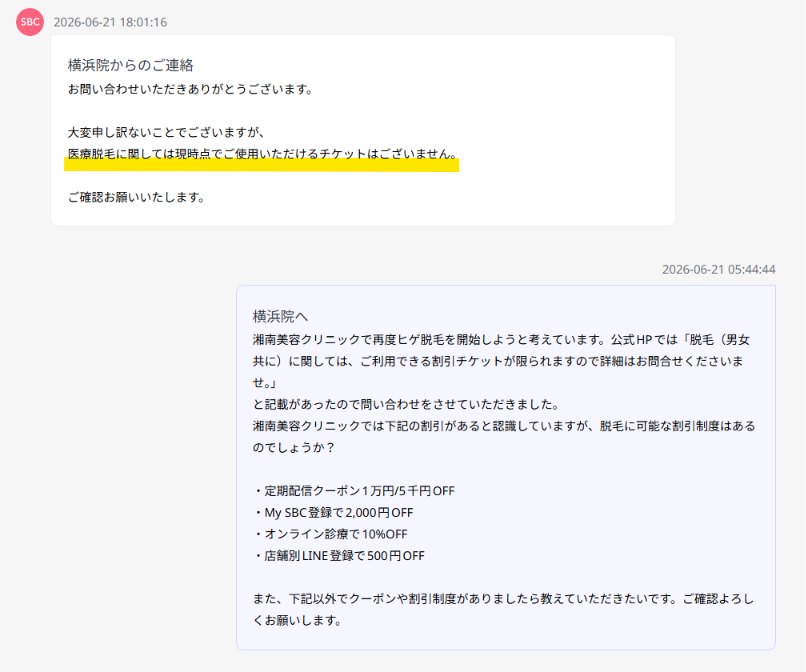Click bullet オンライン診療で10%OFF
This screenshot has height=672, width=806.
pyautogui.click(x=331, y=534)
